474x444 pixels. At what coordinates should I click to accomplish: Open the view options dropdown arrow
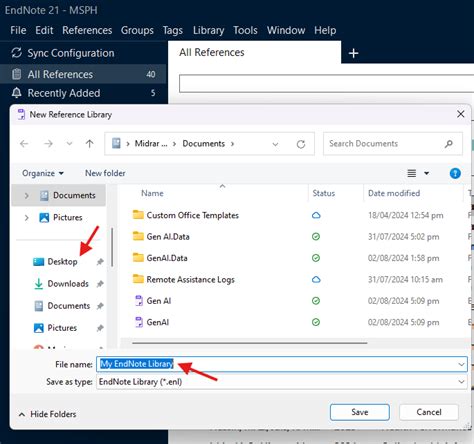[x=426, y=173]
